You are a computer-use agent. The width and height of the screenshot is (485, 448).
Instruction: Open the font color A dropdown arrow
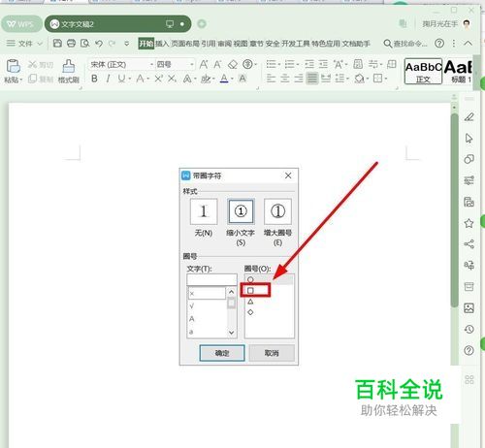(x=232, y=79)
